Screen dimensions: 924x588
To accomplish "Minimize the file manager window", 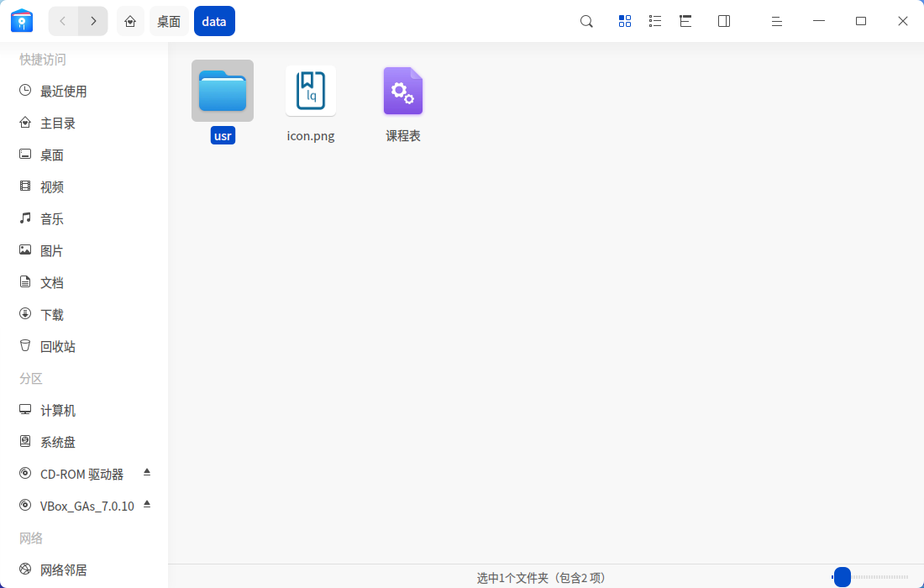I will click(x=818, y=21).
